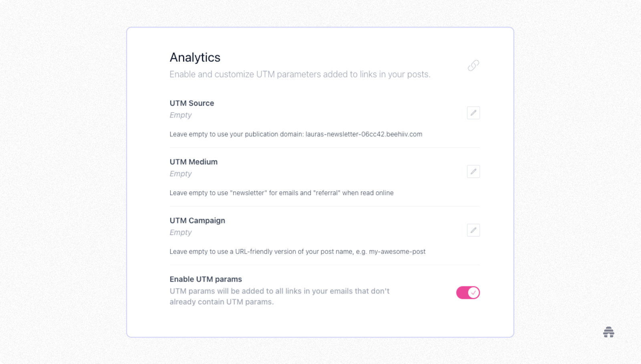This screenshot has height=364, width=641.
Task: Click the Enable UTM params description text
Action: click(279, 296)
